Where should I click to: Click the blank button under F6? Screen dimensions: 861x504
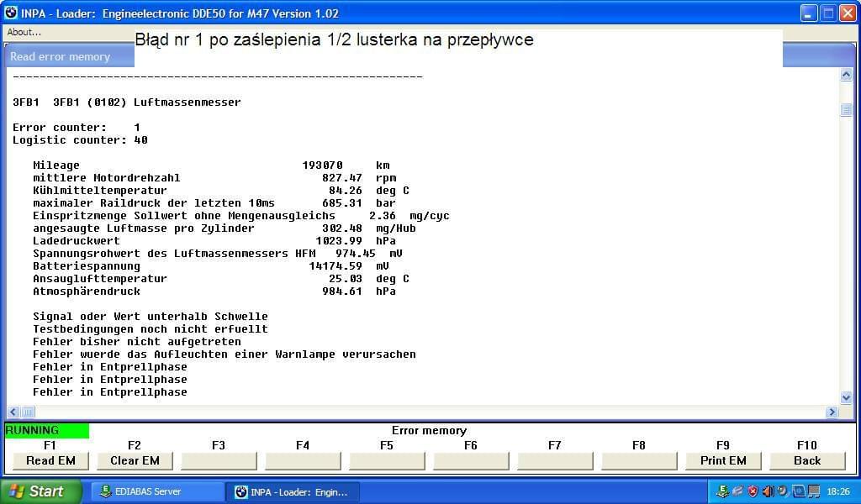(471, 460)
